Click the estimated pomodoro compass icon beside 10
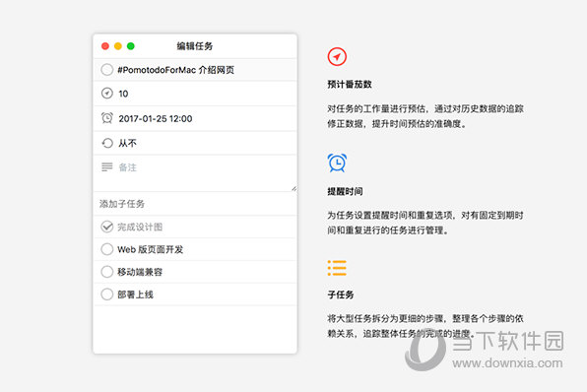This screenshot has height=392, width=587. pyautogui.click(x=107, y=93)
